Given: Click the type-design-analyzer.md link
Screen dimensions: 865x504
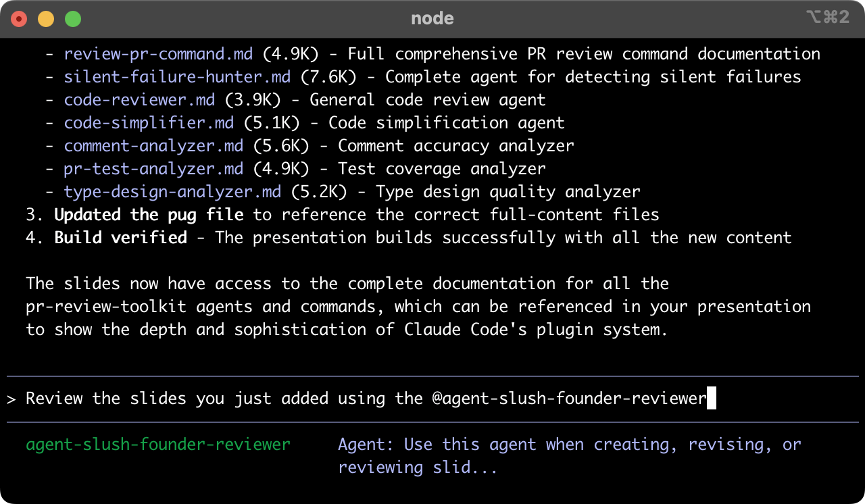Looking at the screenshot, I should (172, 191).
